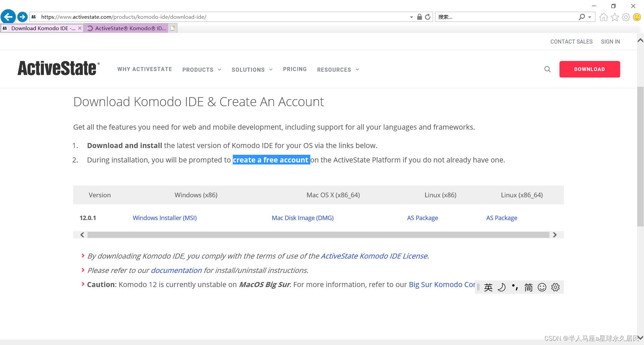The width and height of the screenshot is (644, 345).
Task: Open a new tab with the blank tab button
Action: (173, 28)
